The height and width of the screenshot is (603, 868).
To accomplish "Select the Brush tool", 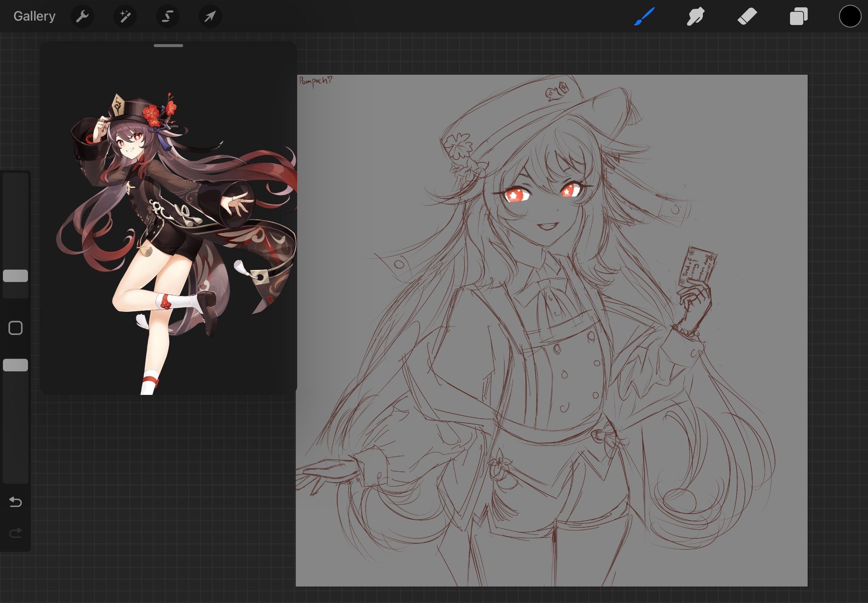I will [x=644, y=16].
